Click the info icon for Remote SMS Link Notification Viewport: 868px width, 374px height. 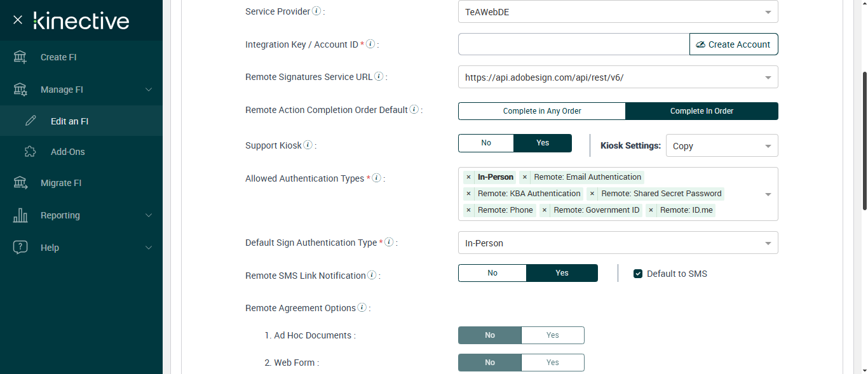click(x=372, y=276)
